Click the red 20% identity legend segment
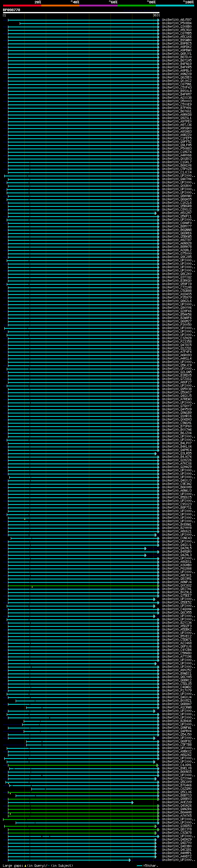Screen dimensions: 197x868 pos(22,6)
